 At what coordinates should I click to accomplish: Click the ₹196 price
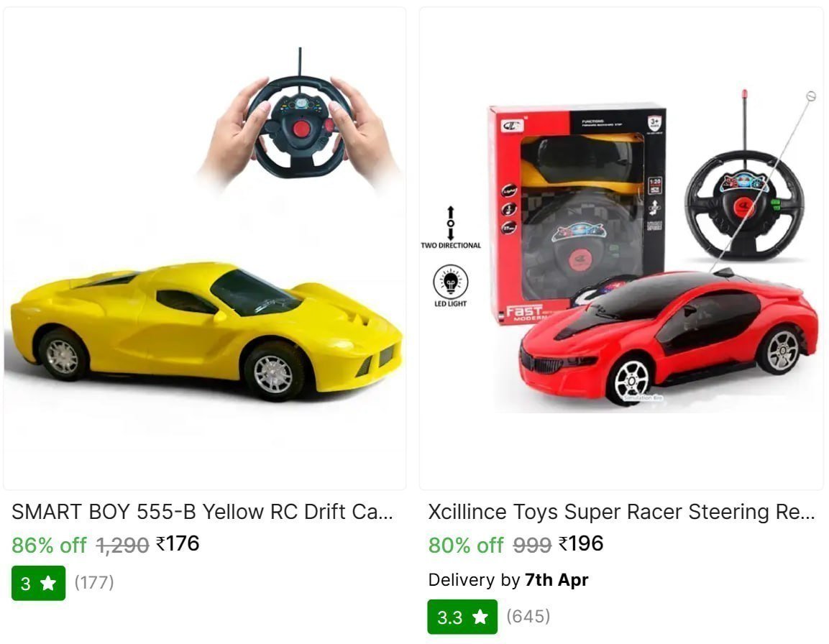point(581,543)
